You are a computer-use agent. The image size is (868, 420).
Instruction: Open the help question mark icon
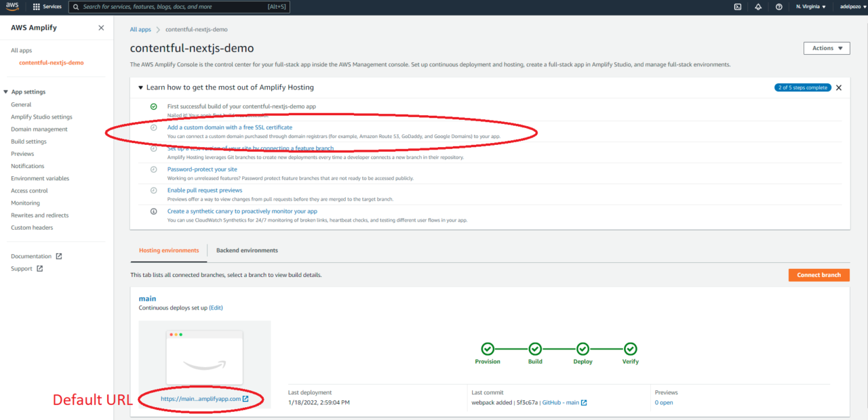click(778, 7)
